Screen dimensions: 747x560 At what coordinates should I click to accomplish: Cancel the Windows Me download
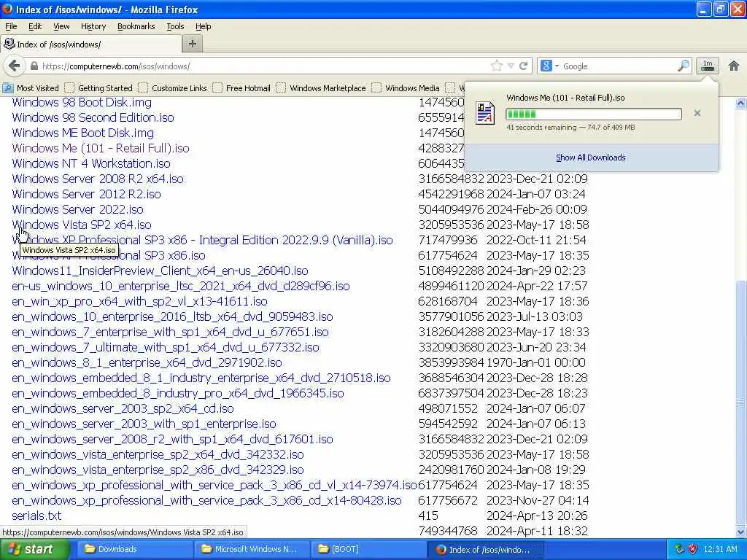click(697, 113)
